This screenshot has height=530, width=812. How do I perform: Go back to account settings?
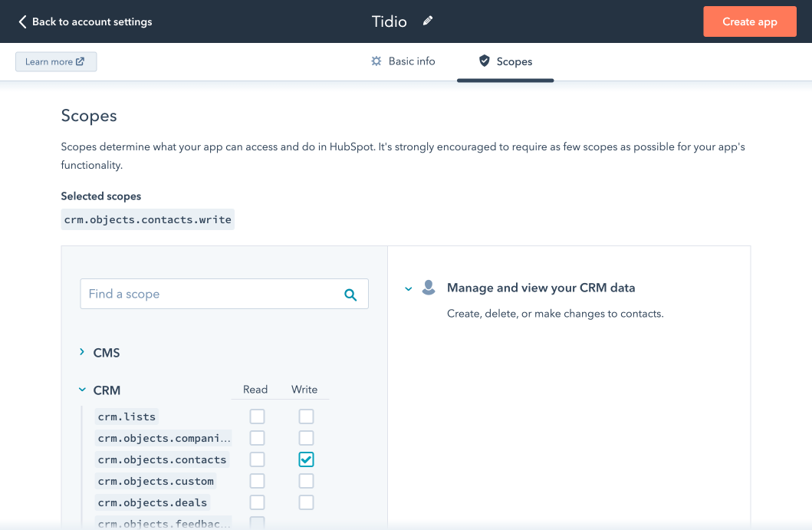[x=85, y=21]
